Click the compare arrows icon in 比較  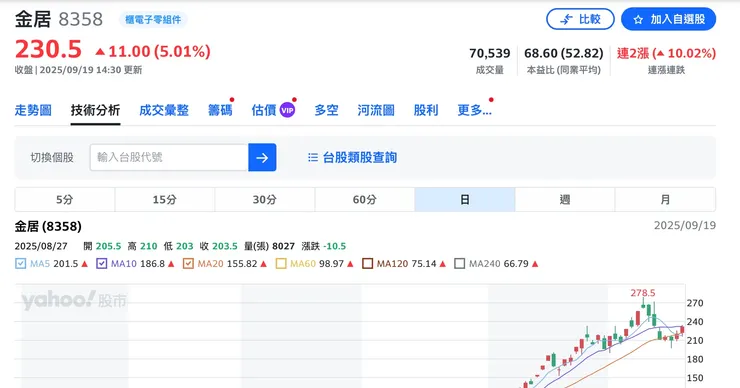click(x=566, y=20)
